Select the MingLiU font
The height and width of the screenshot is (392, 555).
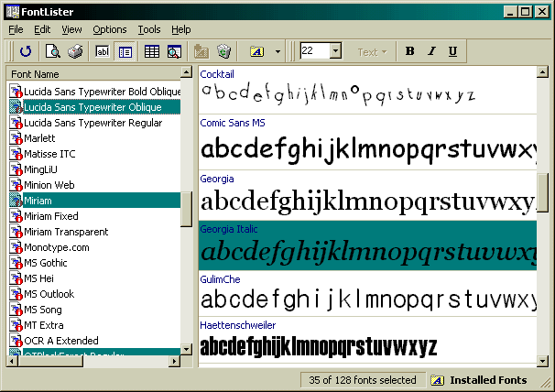(x=40, y=169)
